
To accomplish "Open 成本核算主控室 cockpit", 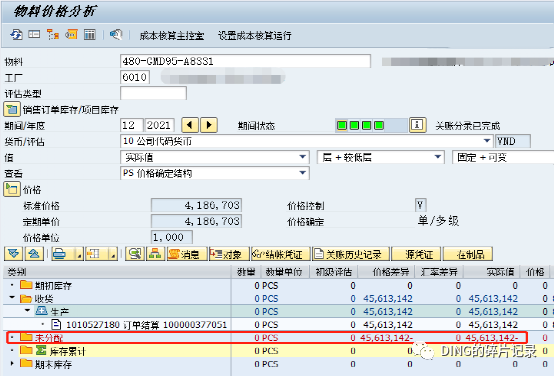I will pyautogui.click(x=172, y=36).
